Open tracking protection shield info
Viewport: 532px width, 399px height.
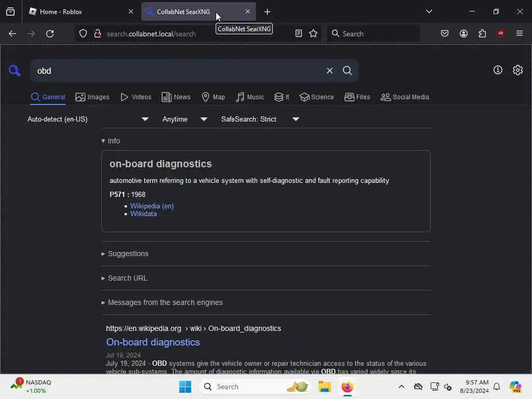coord(83,33)
